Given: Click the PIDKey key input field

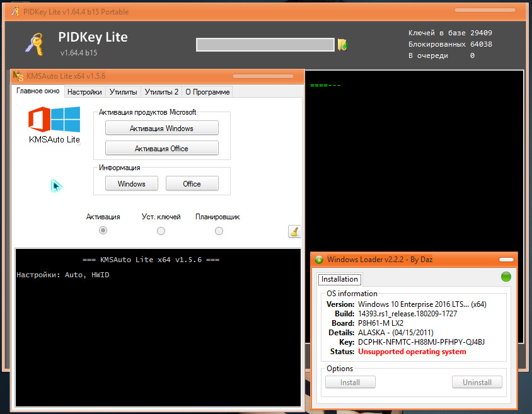Looking at the screenshot, I should [x=265, y=45].
